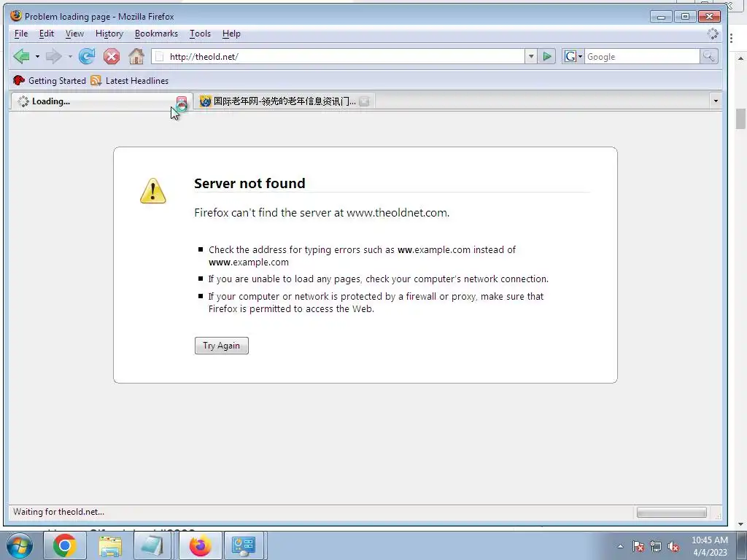Stop loading with the red Stop icon
The height and width of the screenshot is (560, 747).
coord(112,57)
